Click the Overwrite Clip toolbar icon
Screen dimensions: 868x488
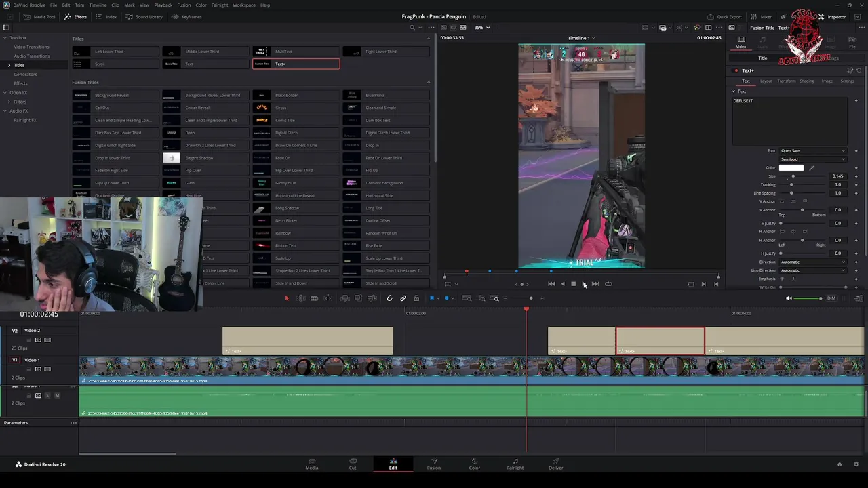(x=359, y=298)
